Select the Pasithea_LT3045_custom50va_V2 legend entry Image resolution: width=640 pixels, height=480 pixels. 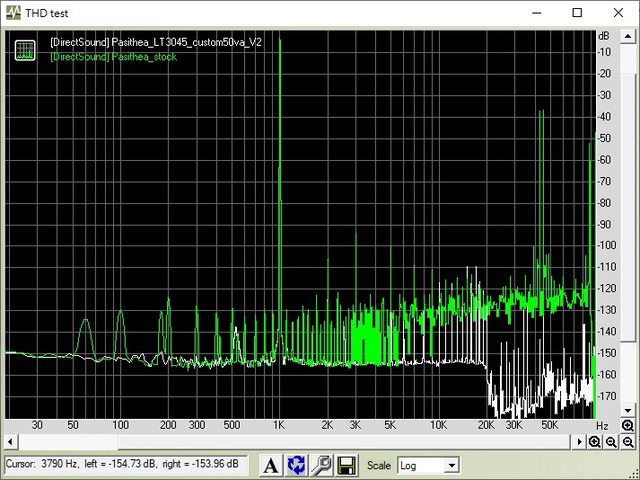155,43
